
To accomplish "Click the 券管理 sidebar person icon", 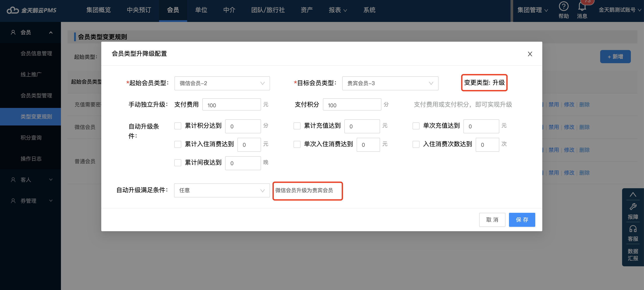I will click(13, 201).
